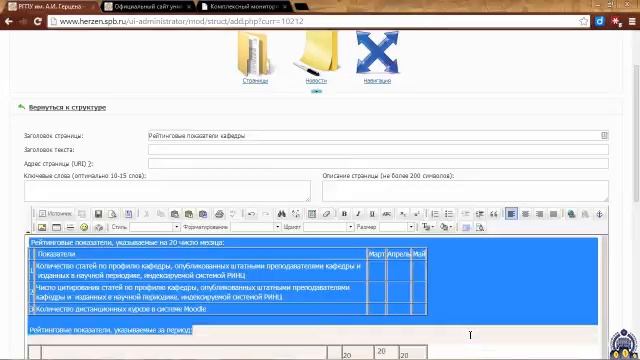Click the Remove Format eraser icon
This screenshot has width=640, height=360.
326,214
